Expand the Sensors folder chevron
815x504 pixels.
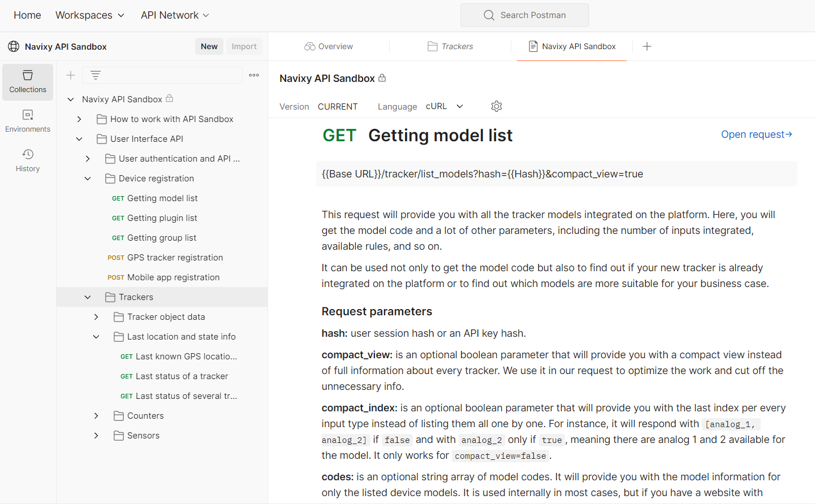click(x=96, y=436)
